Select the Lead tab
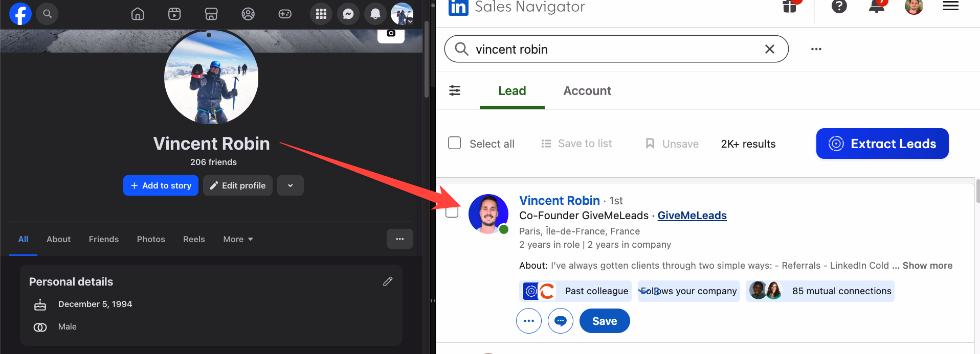980x354 pixels. 512,91
